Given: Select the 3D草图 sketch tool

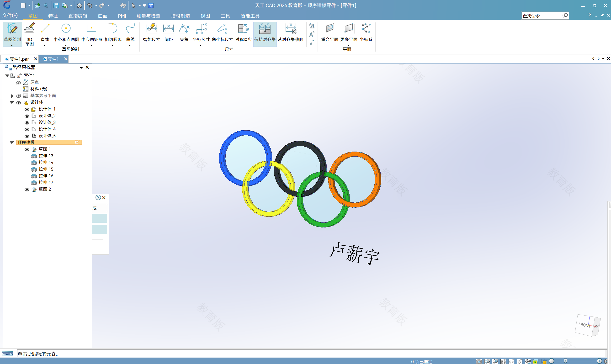Looking at the screenshot, I should point(29,34).
